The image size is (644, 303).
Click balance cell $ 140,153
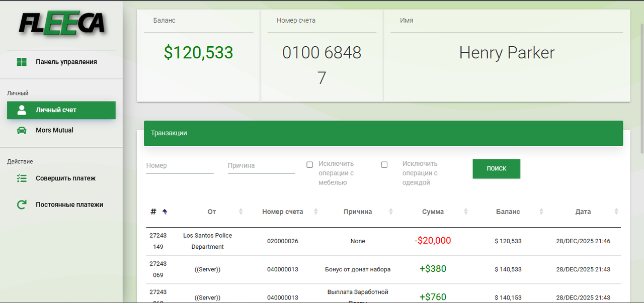[508, 297]
